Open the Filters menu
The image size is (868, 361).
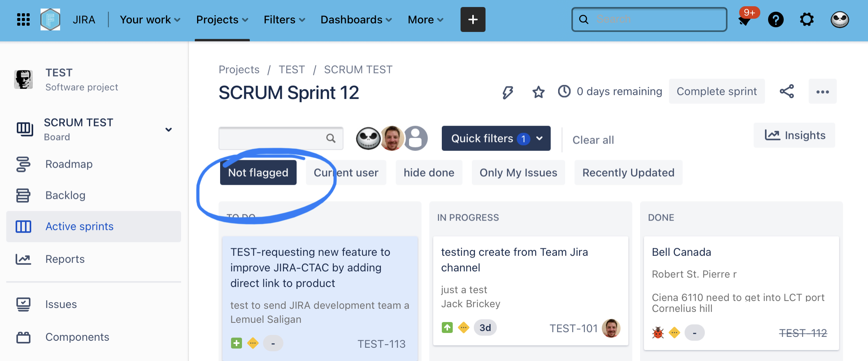pos(284,19)
